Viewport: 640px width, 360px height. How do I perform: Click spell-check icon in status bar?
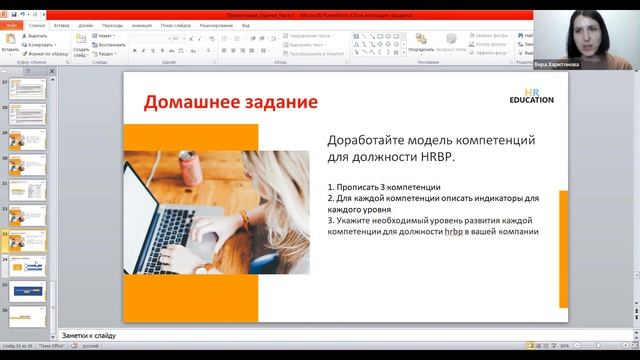(74, 346)
